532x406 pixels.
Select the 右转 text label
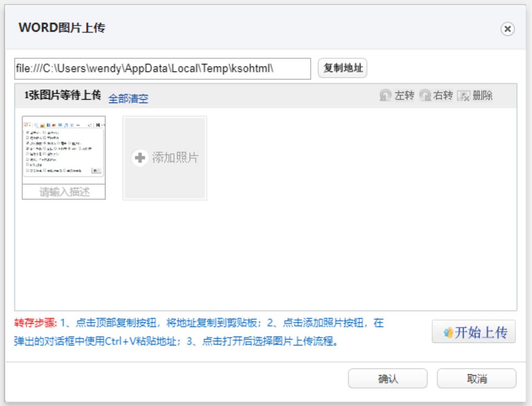click(443, 95)
